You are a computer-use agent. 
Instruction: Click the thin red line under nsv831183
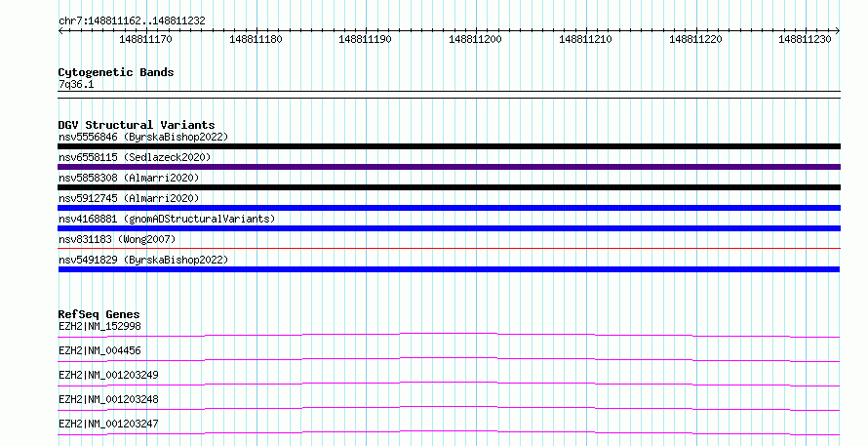click(x=449, y=248)
